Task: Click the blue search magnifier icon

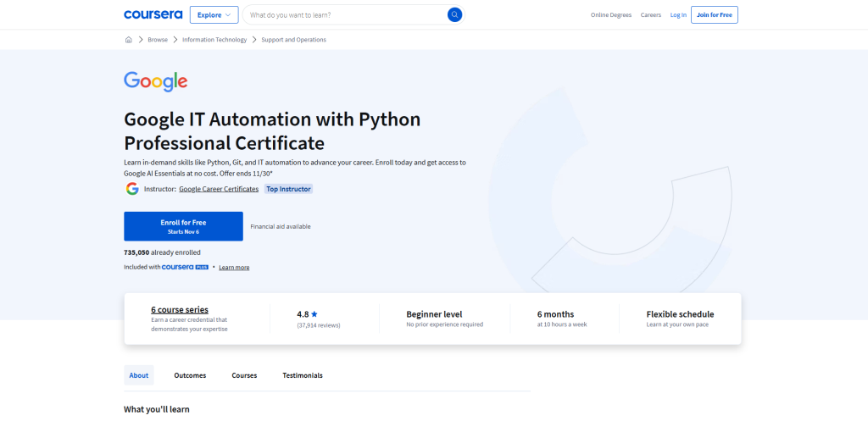Action: coord(454,15)
